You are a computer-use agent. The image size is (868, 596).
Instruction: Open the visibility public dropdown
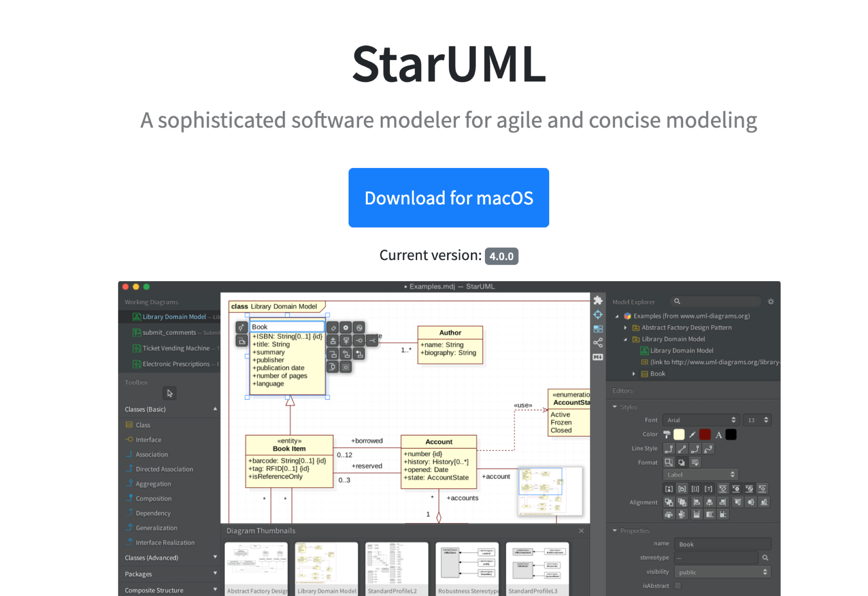tap(723, 572)
